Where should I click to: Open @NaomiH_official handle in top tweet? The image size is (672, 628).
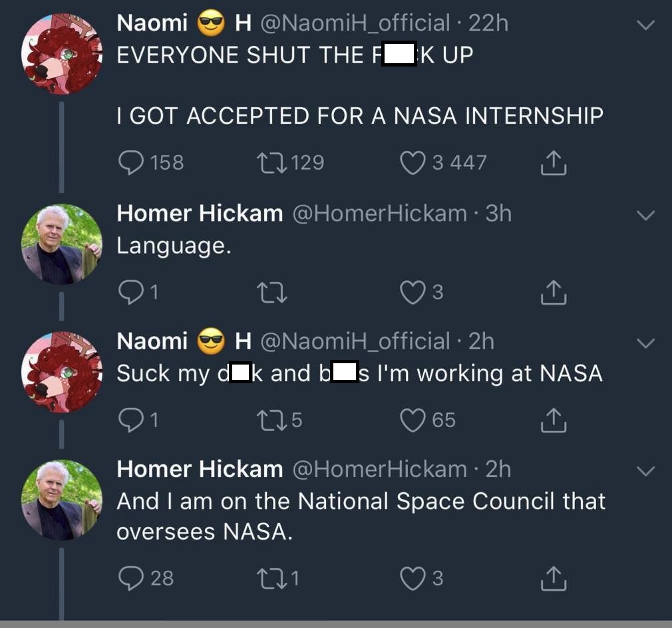[x=357, y=23]
